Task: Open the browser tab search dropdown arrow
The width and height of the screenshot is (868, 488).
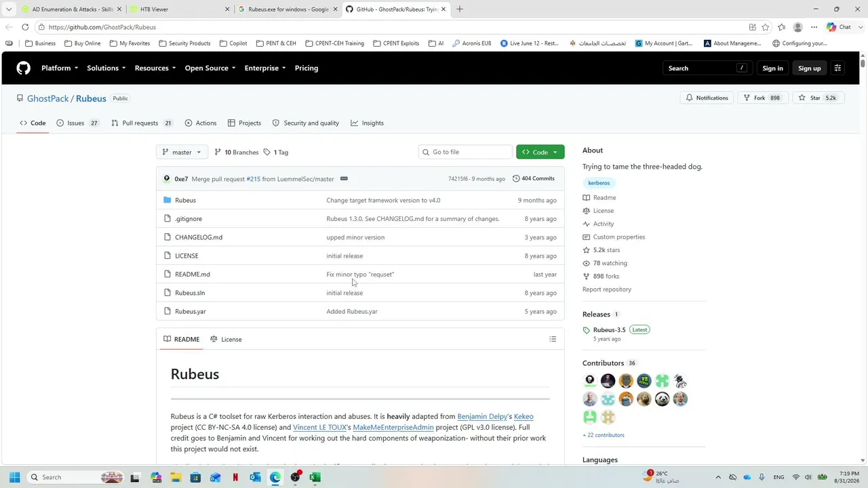Action: [9, 9]
